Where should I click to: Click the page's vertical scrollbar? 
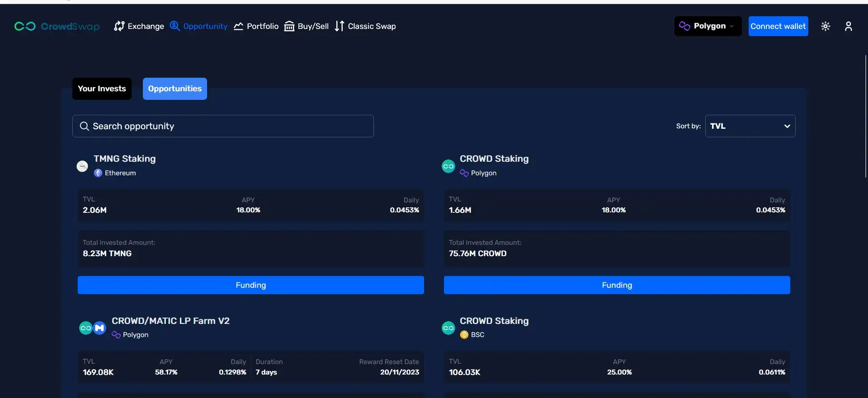(x=865, y=117)
